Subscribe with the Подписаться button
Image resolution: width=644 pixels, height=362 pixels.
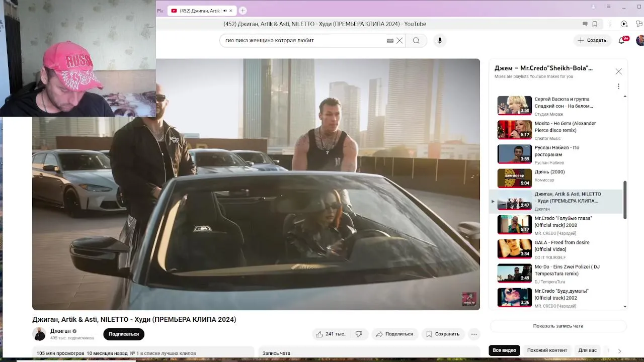[124, 334]
